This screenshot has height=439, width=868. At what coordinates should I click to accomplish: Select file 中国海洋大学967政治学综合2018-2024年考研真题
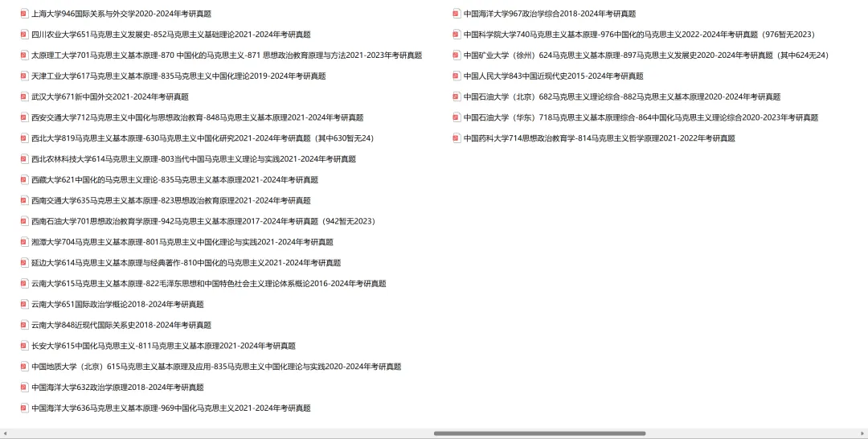tap(550, 14)
